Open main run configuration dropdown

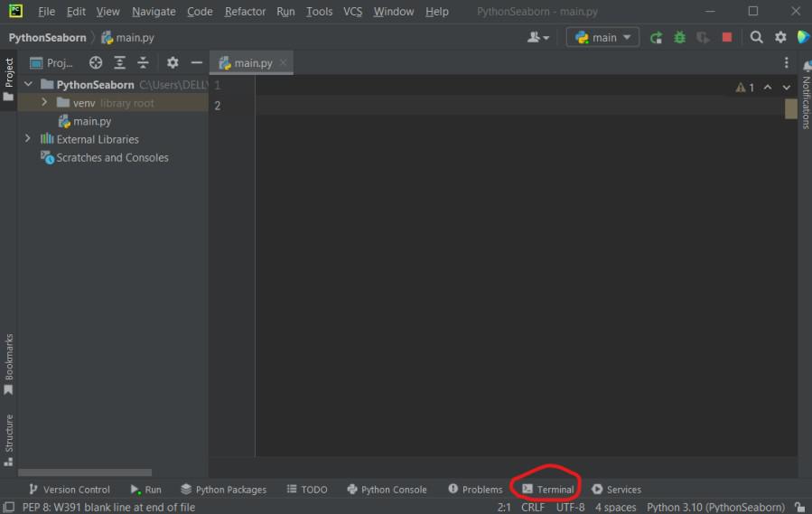tap(602, 37)
